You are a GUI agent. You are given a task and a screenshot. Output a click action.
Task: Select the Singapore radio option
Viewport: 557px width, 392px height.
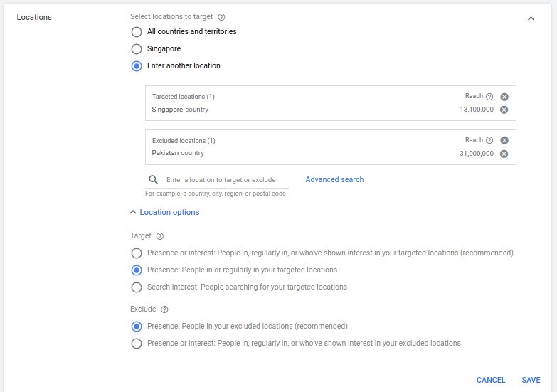click(x=137, y=48)
